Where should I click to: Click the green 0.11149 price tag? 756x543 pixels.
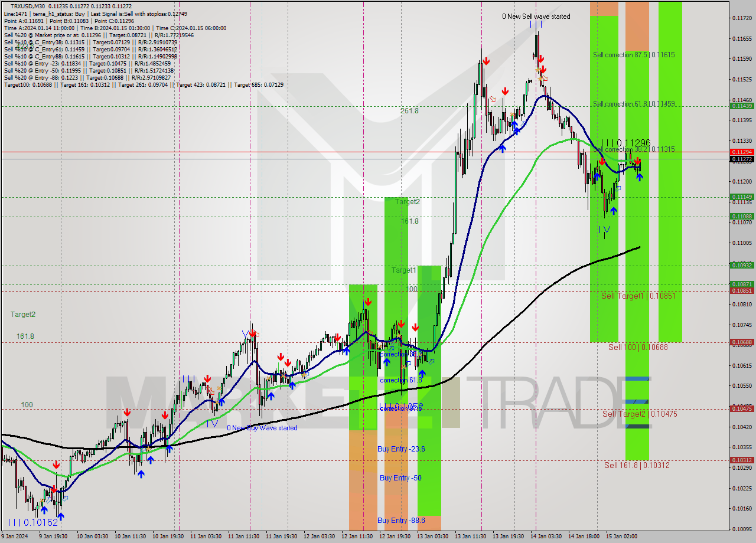click(x=742, y=197)
